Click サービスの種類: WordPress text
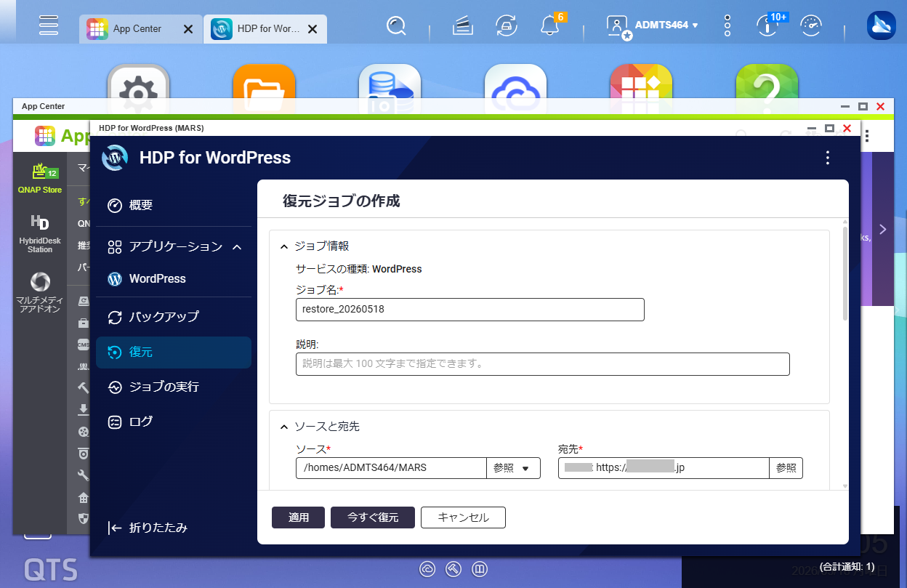 click(x=359, y=269)
